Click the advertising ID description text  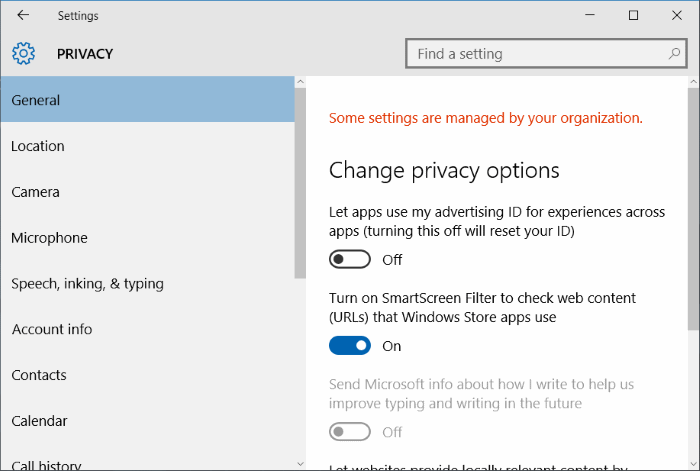click(497, 221)
